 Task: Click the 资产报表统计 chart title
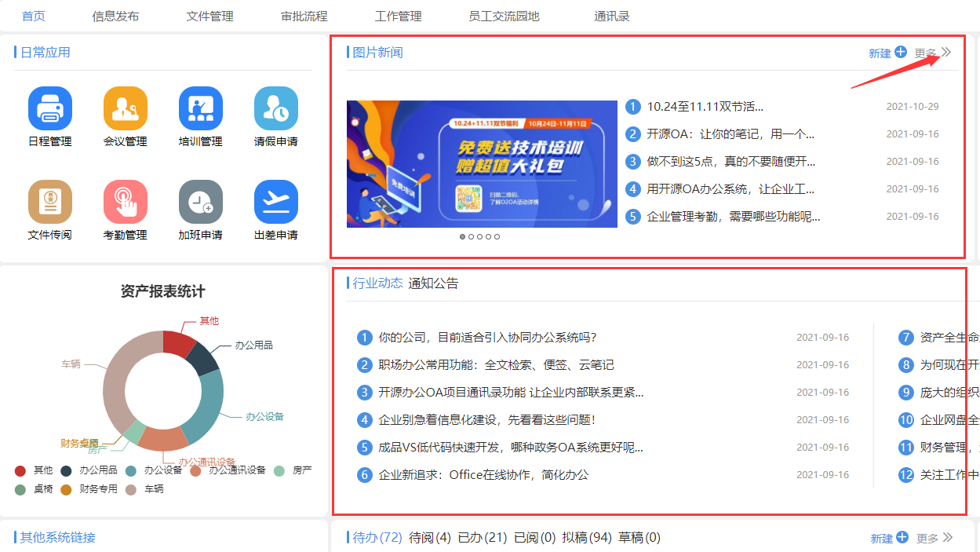pos(163,292)
